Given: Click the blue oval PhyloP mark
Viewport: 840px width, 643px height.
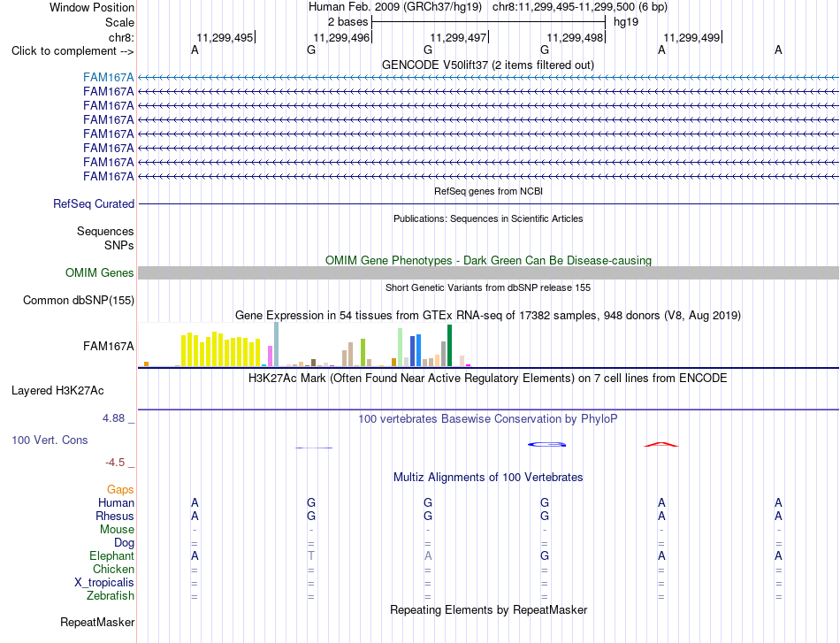Looking at the screenshot, I should point(547,444).
